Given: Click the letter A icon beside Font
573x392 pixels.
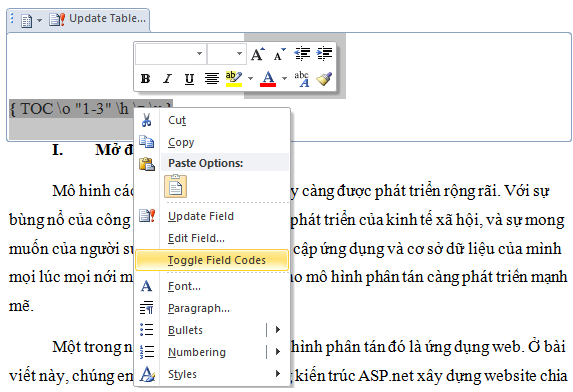Looking at the screenshot, I should [x=147, y=286].
